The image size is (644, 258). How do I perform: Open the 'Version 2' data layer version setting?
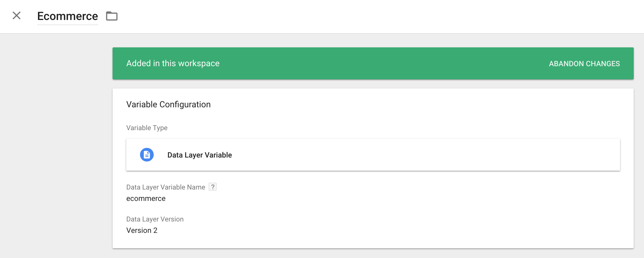142,230
